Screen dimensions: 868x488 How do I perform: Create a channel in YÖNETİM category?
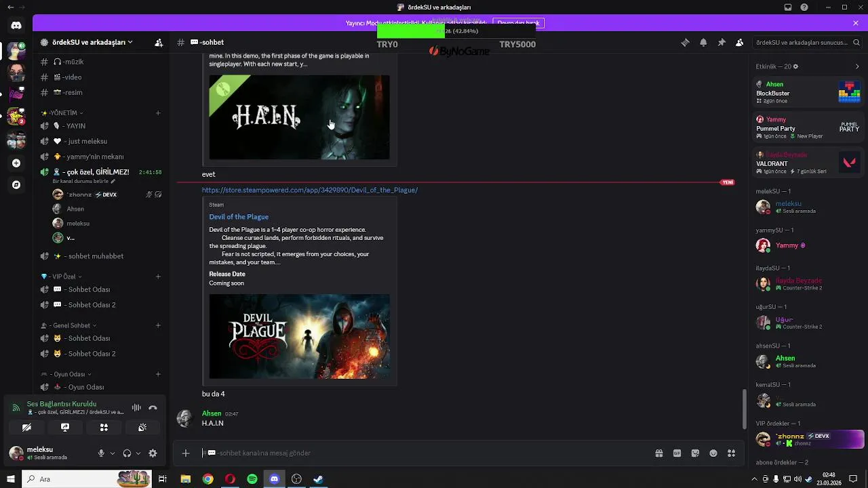tap(158, 113)
